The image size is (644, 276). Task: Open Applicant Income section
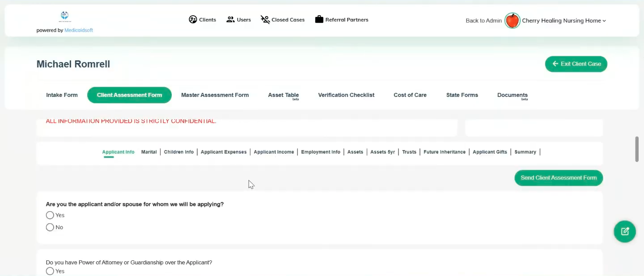click(274, 152)
